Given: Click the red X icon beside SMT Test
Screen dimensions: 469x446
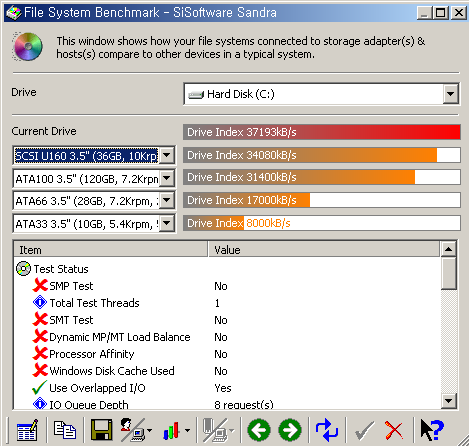Looking at the screenshot, I should 40,319.
